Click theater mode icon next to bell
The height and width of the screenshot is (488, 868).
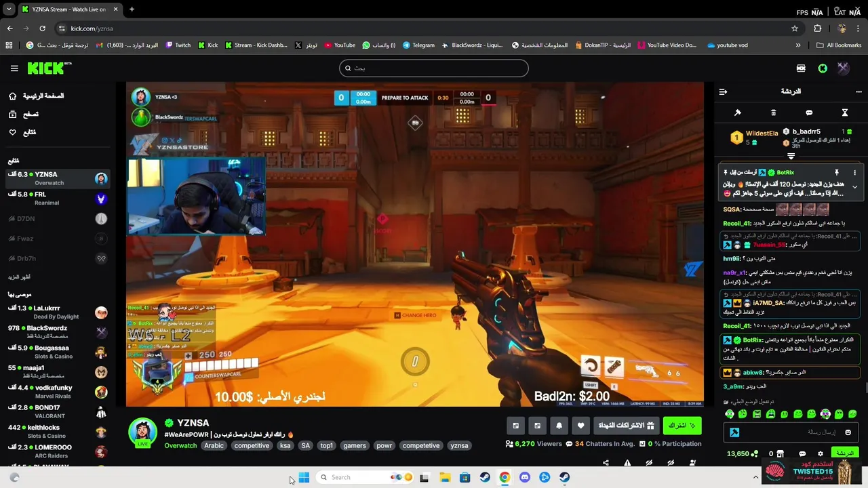point(537,426)
